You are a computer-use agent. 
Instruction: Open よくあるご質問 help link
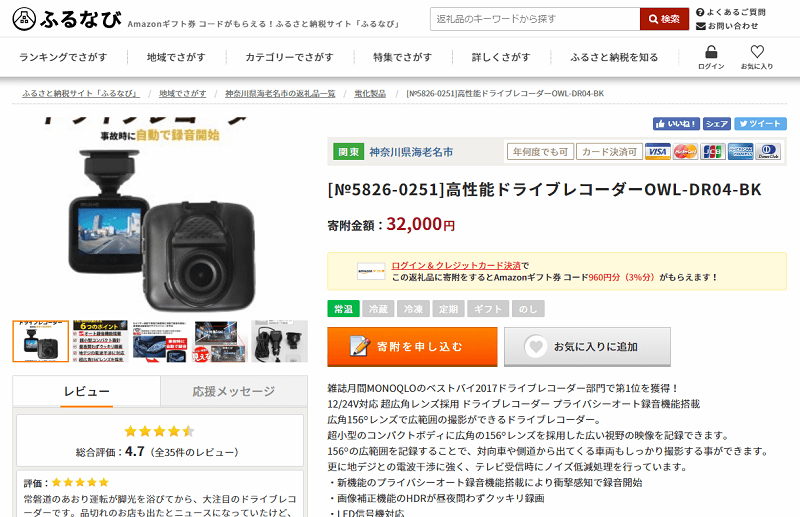(731, 12)
